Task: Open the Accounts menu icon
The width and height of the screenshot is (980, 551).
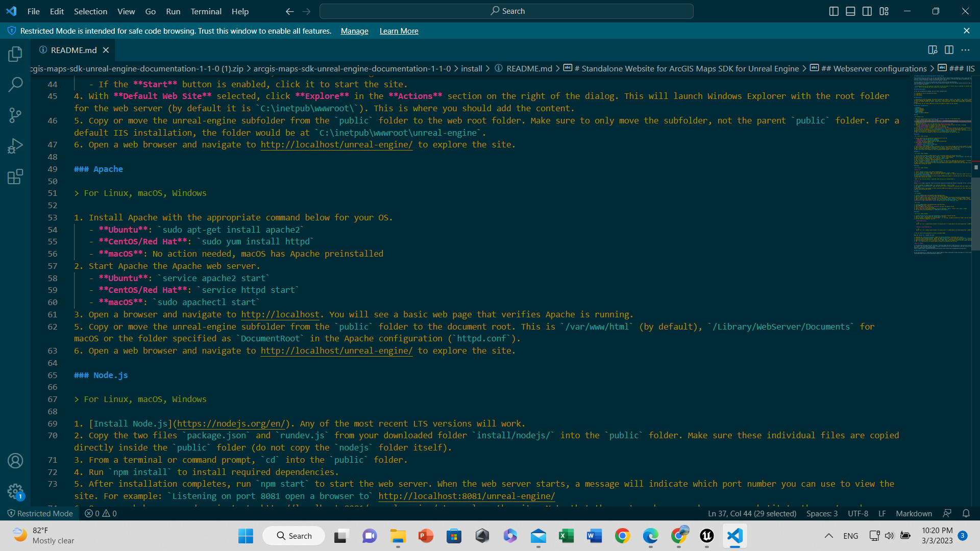Action: pos(15,461)
